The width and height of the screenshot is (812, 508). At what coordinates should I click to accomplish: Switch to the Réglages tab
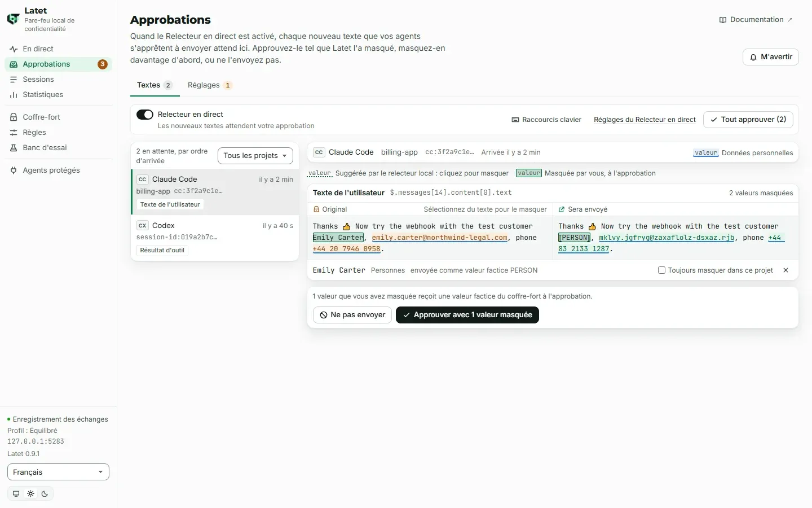click(210, 85)
